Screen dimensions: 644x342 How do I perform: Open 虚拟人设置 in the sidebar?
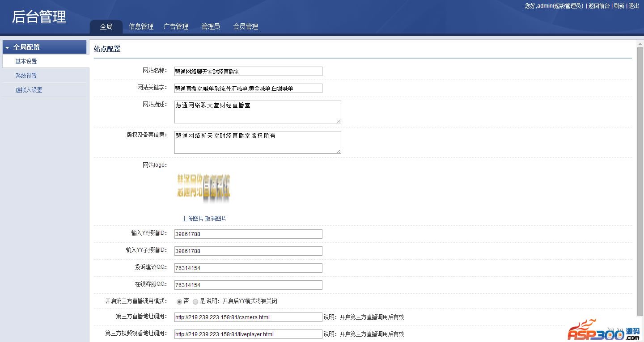[x=29, y=90]
